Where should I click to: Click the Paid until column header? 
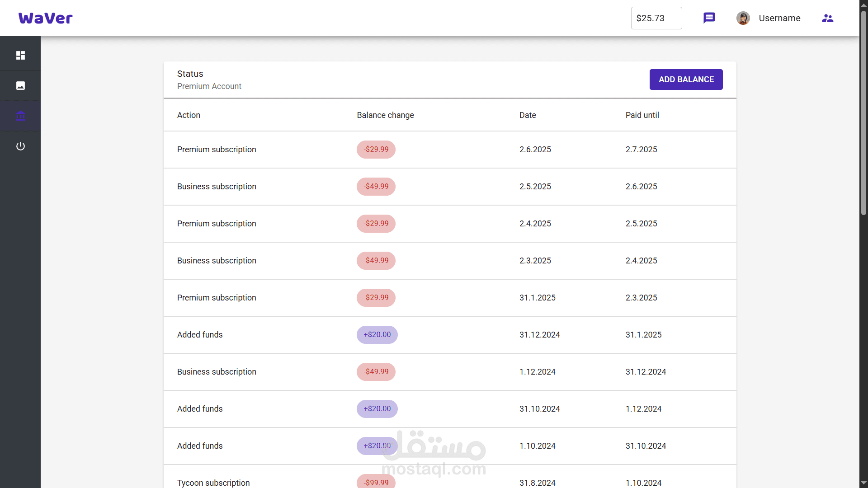(642, 115)
